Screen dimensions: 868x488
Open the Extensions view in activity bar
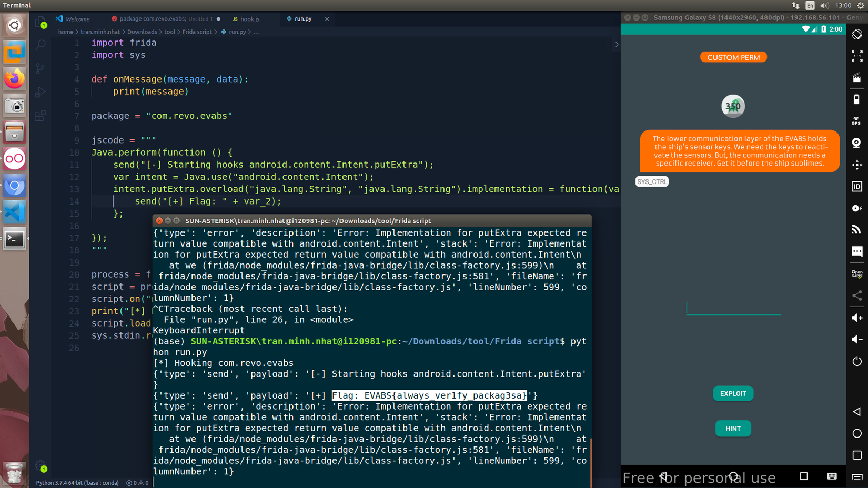[41, 116]
